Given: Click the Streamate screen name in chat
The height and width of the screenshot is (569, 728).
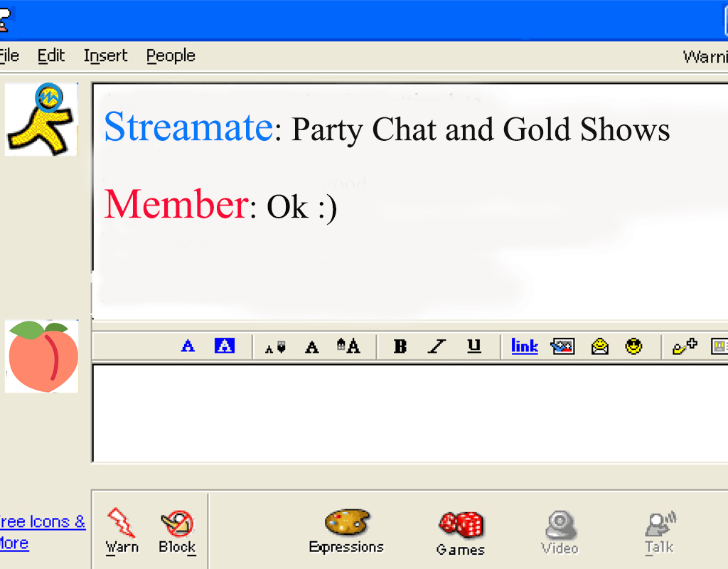Looking at the screenshot, I should point(188,127).
